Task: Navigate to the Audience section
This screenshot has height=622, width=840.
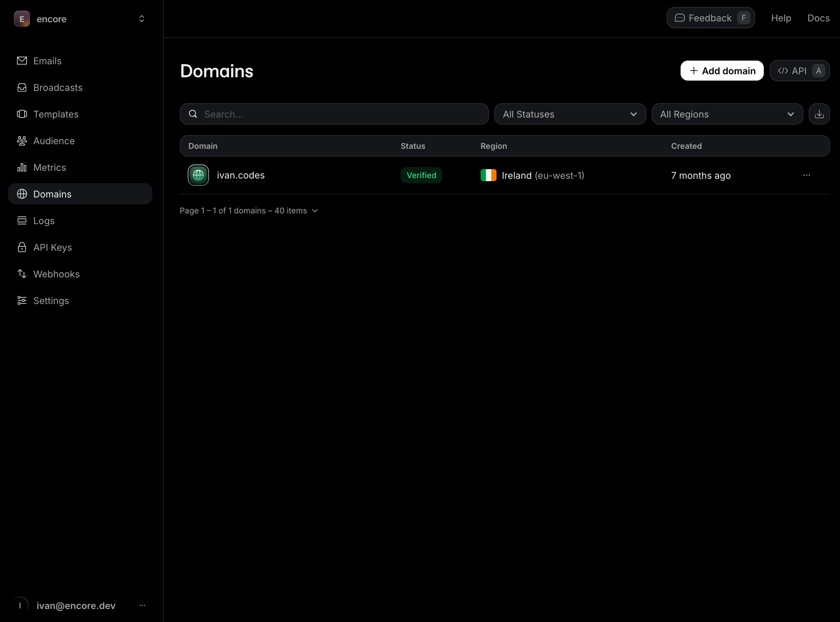Action: 54,141
